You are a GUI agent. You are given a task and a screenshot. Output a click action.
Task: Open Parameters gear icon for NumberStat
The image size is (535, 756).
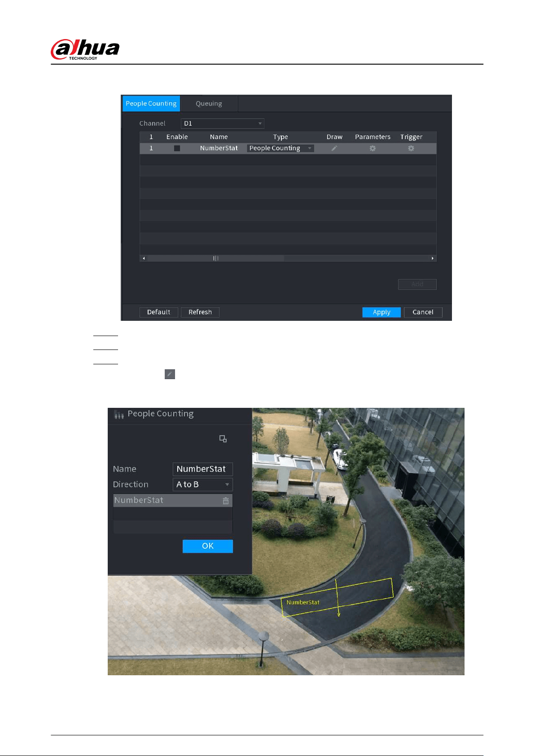373,148
